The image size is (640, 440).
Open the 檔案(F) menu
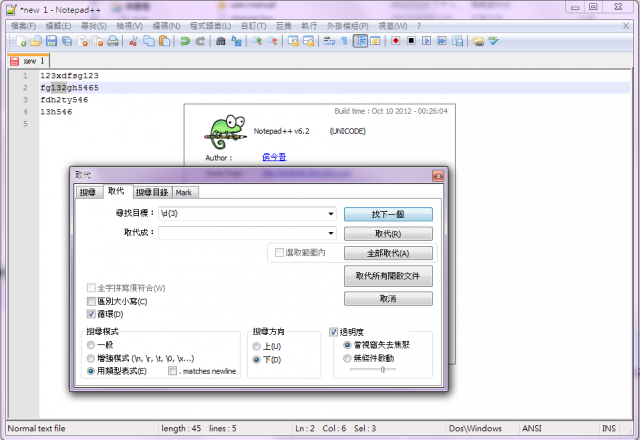23,26
